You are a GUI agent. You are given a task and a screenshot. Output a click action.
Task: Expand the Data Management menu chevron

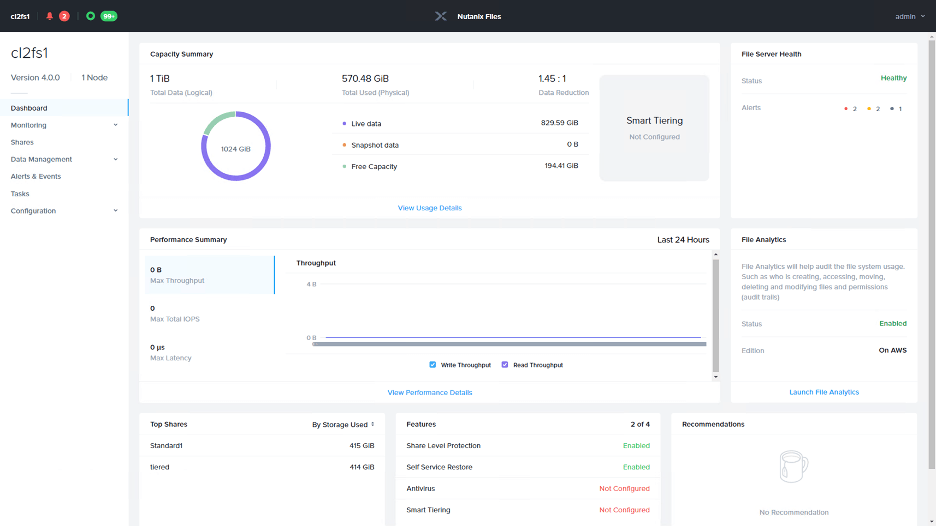coord(115,159)
